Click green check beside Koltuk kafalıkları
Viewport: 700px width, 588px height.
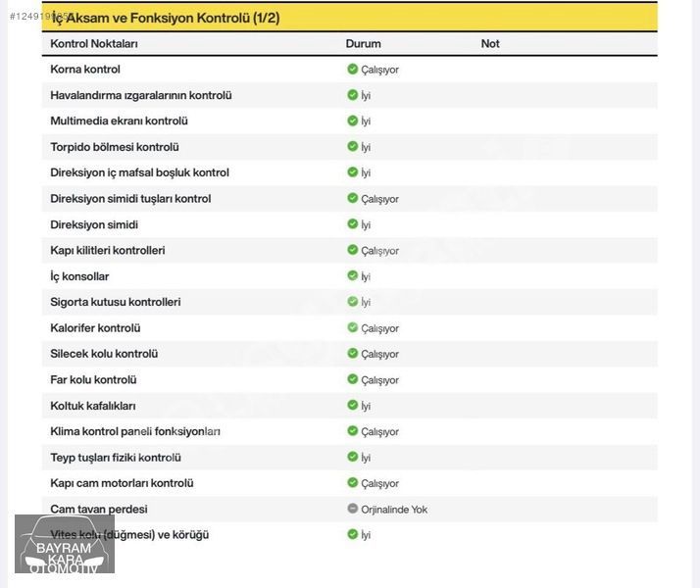353,405
